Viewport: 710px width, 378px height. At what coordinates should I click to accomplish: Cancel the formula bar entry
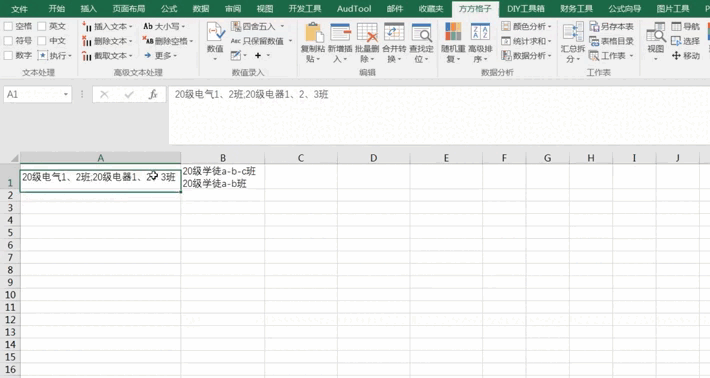[104, 94]
